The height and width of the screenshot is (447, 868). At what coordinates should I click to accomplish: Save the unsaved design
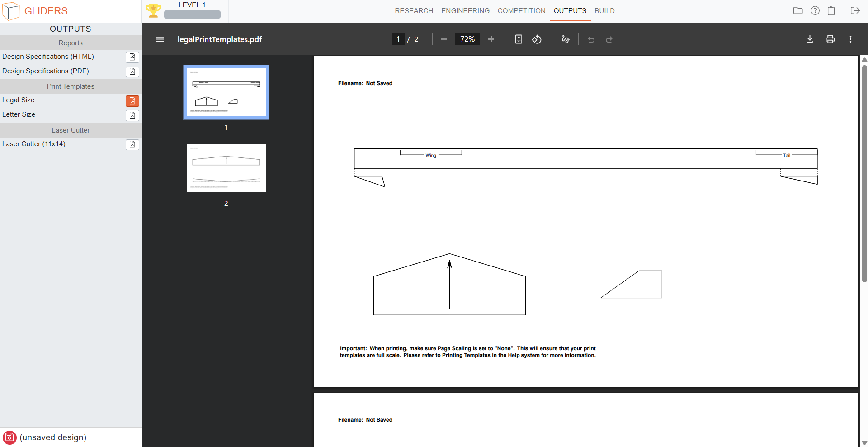pyautogui.click(x=9, y=437)
